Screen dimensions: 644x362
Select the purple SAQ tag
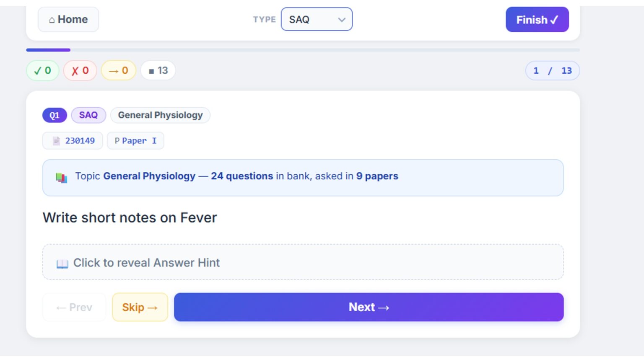(88, 115)
